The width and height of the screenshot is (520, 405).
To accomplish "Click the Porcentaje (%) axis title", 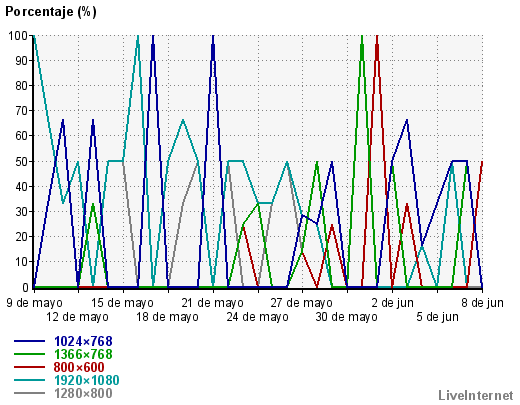I will [51, 12].
